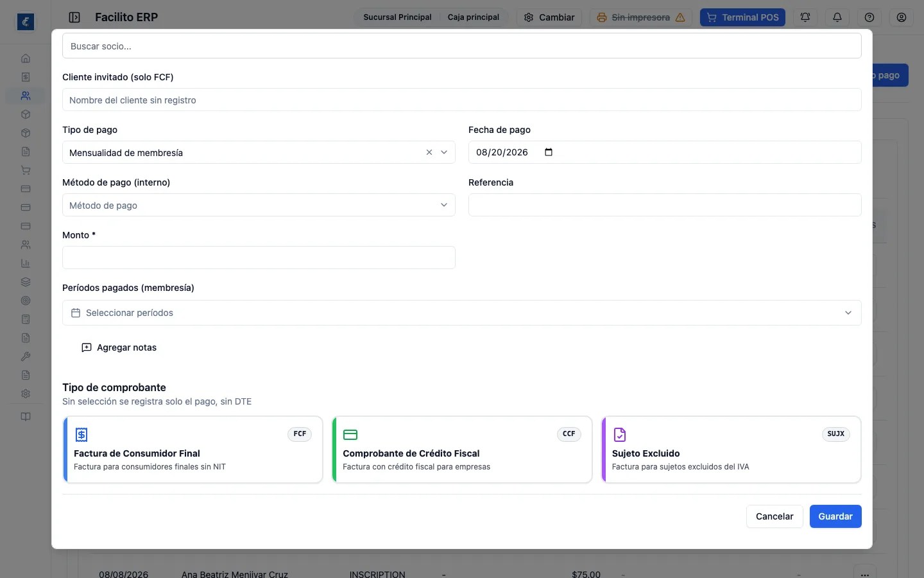Open Terminal POS
The height and width of the screenshot is (578, 924).
pyautogui.click(x=742, y=17)
